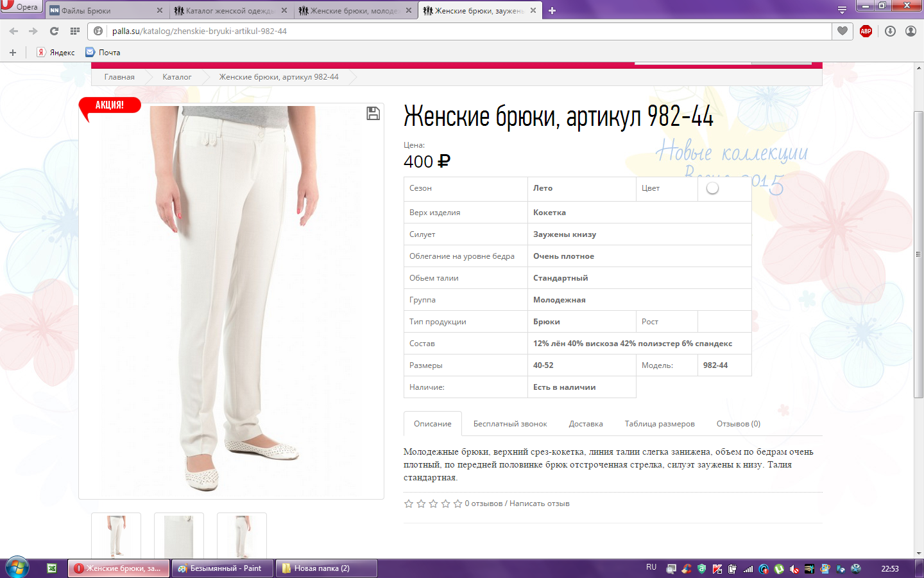Image resolution: width=924 pixels, height=578 pixels.
Task: Open the Почта bookmark
Action: pyautogui.click(x=103, y=53)
